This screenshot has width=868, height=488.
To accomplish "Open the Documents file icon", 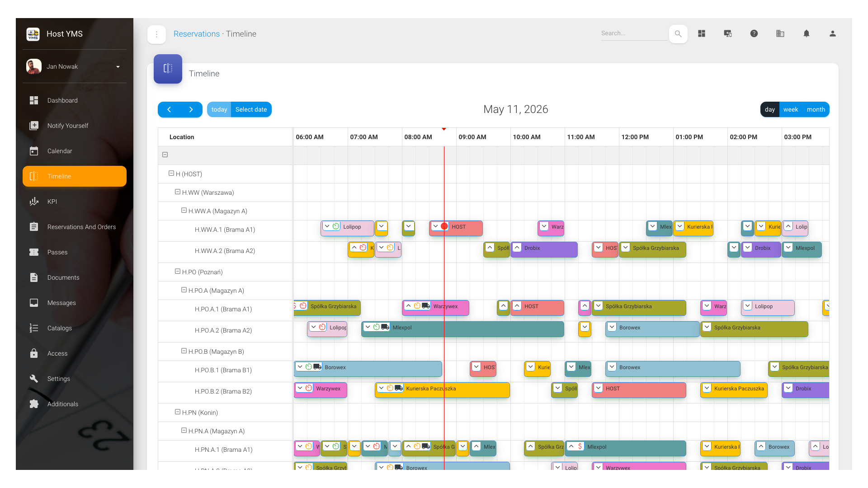I will pyautogui.click(x=34, y=277).
